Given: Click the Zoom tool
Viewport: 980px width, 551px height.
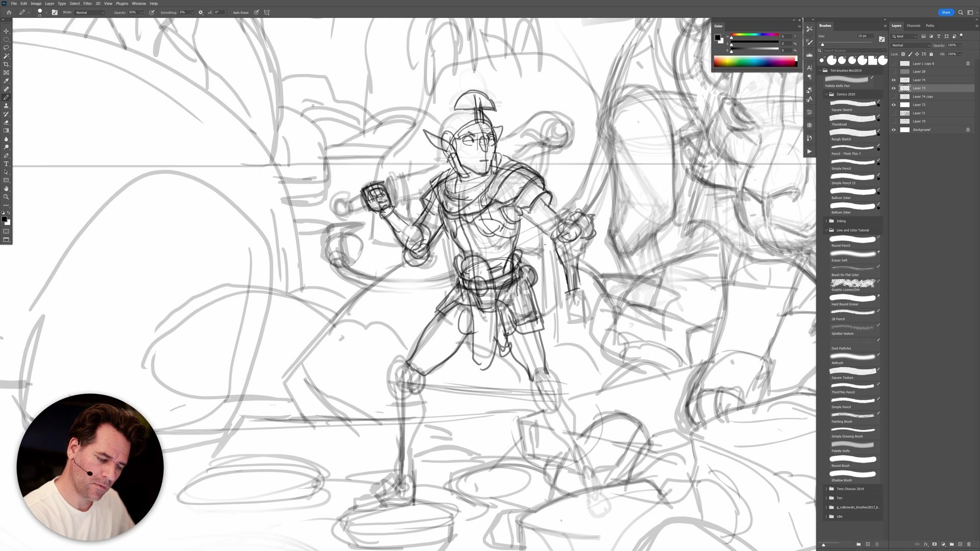Looking at the screenshot, I should [x=6, y=197].
